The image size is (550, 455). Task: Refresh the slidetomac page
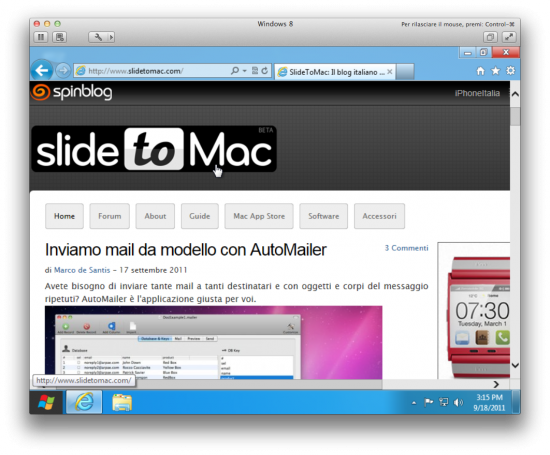[x=265, y=71]
